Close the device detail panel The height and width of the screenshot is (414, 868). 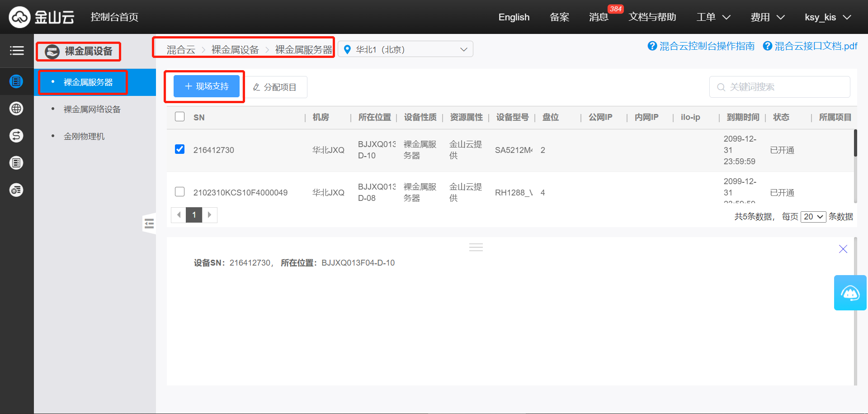click(x=843, y=249)
